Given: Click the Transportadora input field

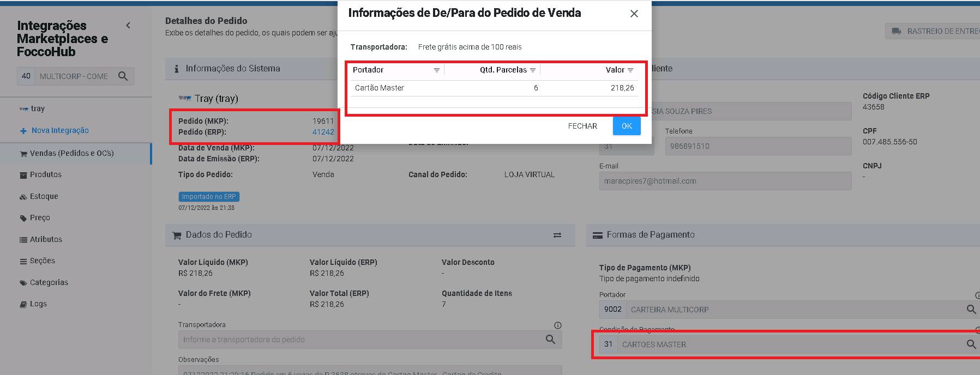Looking at the screenshot, I should [x=360, y=340].
